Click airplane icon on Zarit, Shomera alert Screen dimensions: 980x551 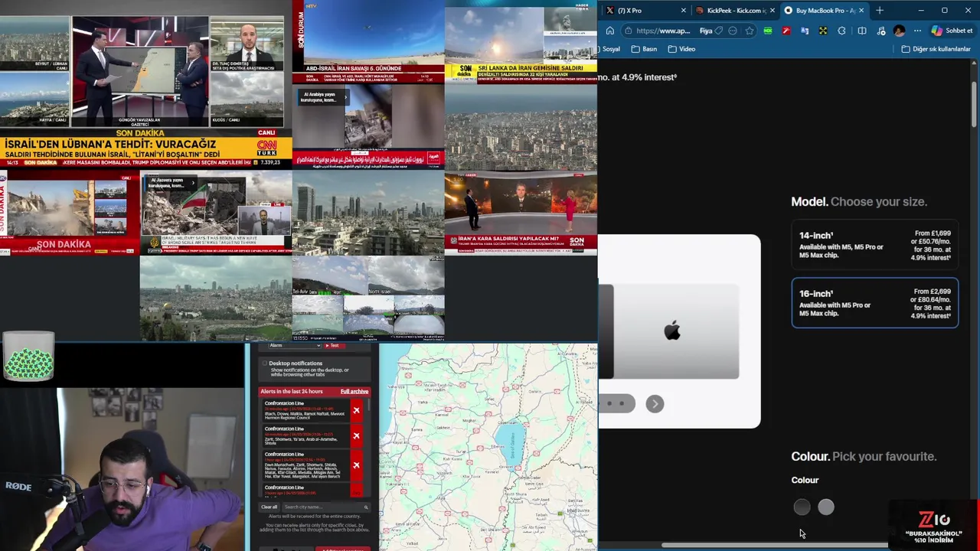click(356, 436)
